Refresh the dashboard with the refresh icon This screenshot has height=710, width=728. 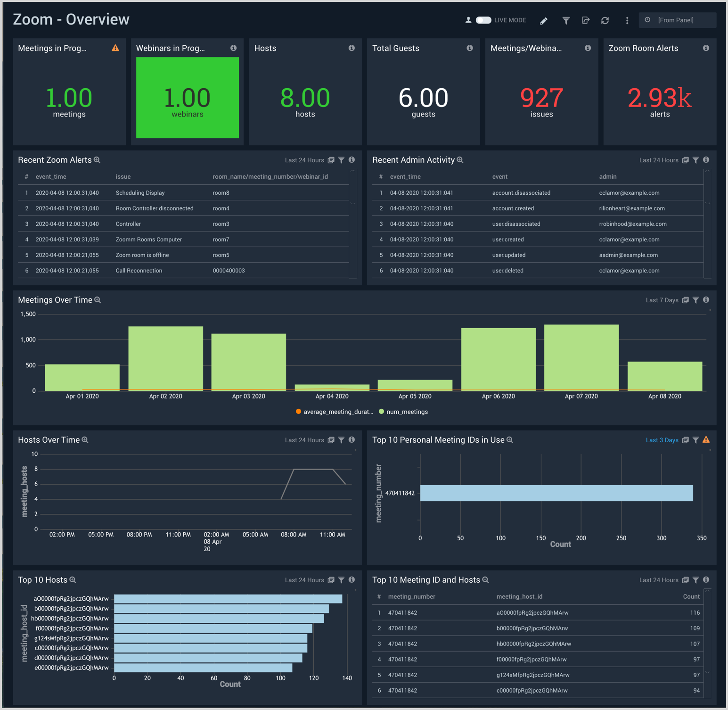coord(605,21)
